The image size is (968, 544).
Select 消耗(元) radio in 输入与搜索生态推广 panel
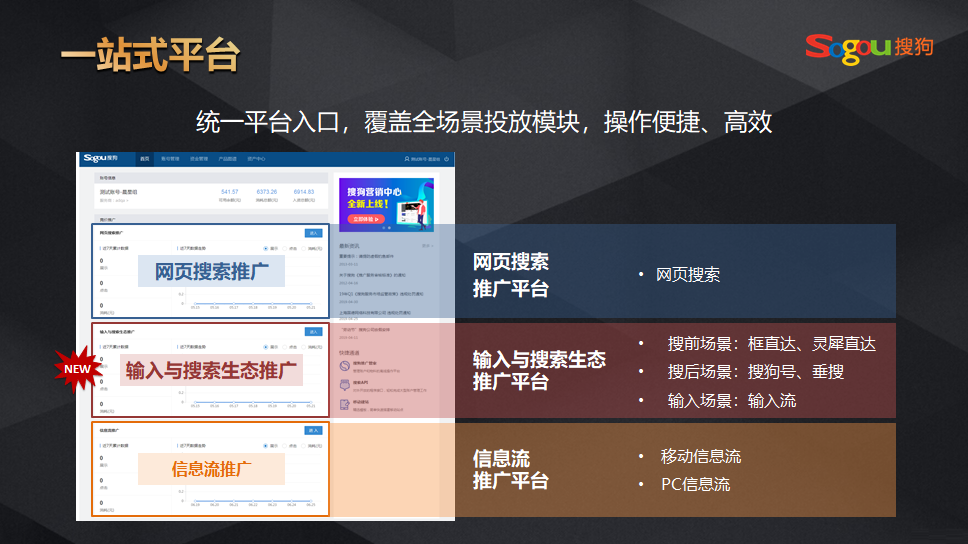[x=304, y=347]
